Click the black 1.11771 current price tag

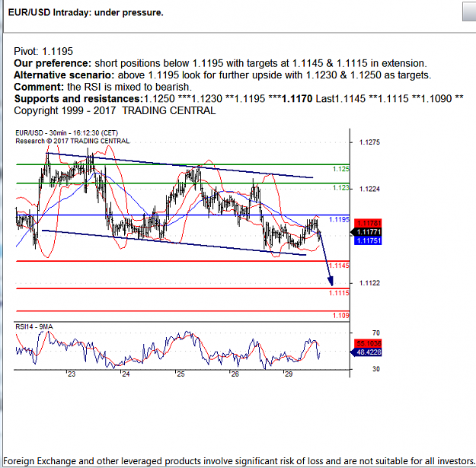[x=368, y=232]
